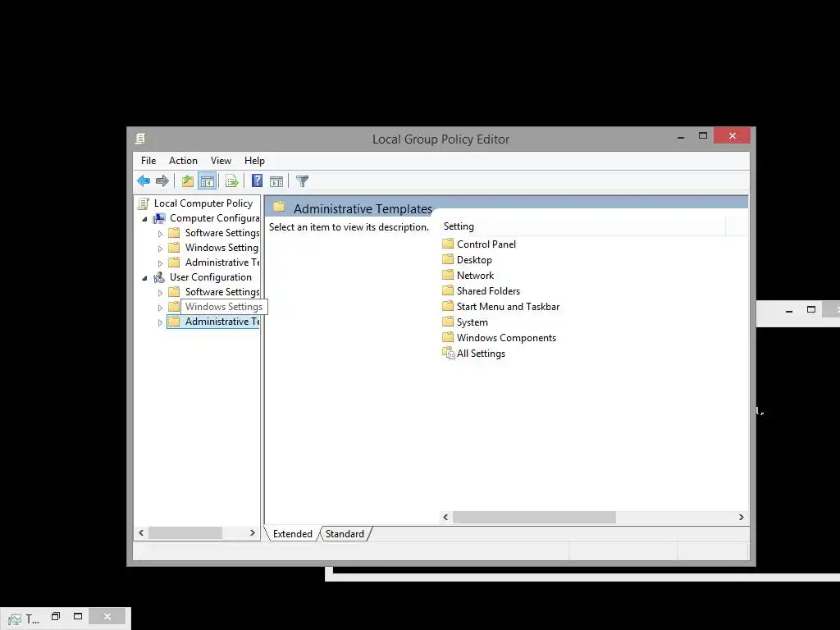Select Windows Settings under User Configuration
The width and height of the screenshot is (840, 630).
[224, 307]
